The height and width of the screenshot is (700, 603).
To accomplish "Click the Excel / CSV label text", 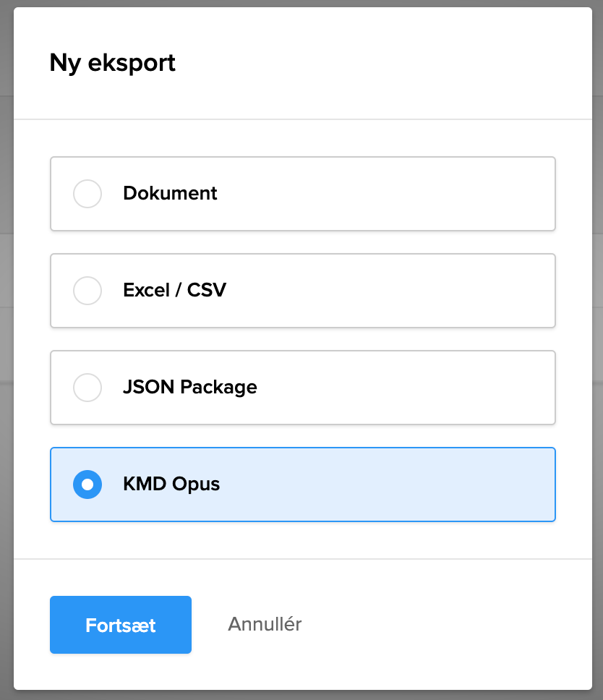I will point(174,291).
